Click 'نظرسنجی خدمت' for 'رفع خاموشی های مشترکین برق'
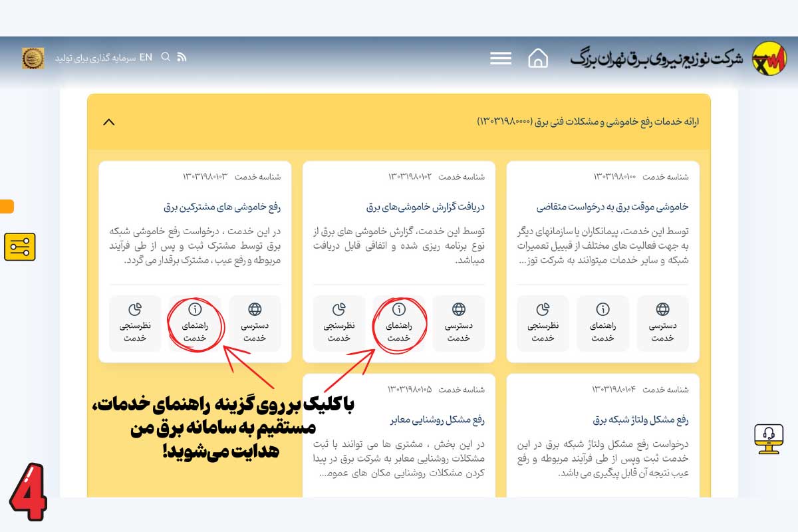Screen dimensions: 798x532 pyautogui.click(x=135, y=323)
